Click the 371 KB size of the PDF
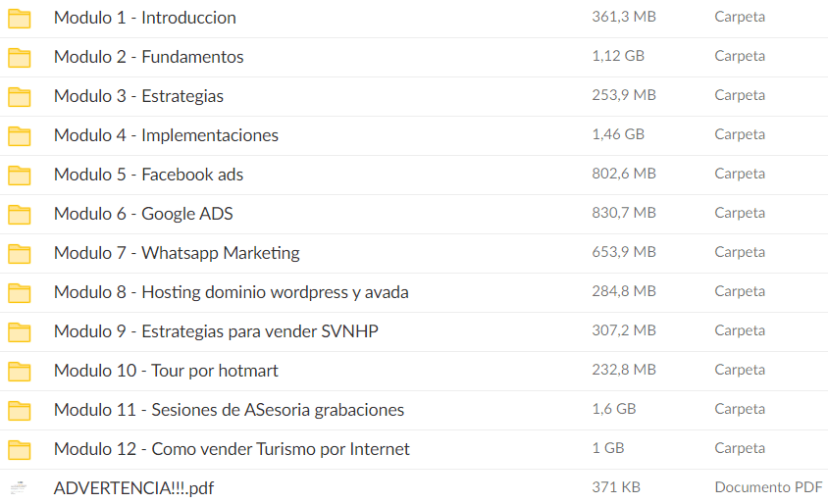This screenshot has height=504, width=828. tap(616, 487)
